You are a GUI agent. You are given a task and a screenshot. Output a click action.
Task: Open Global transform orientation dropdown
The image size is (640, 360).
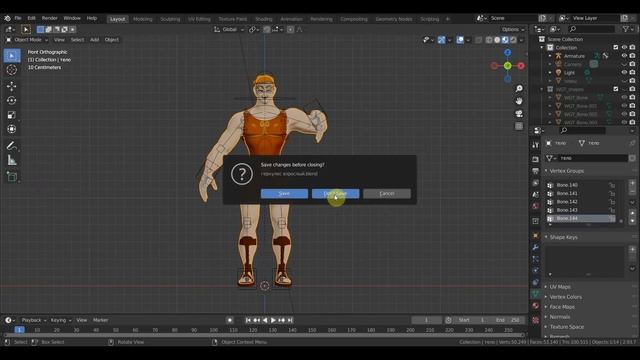point(229,29)
